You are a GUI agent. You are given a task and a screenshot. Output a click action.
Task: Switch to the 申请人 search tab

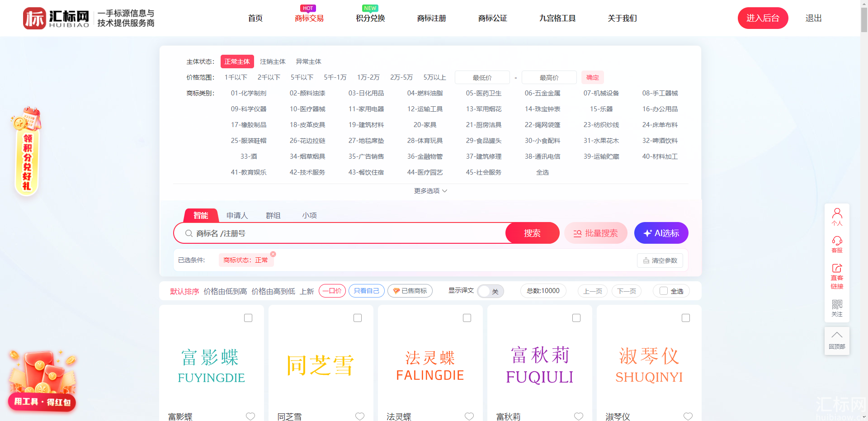click(237, 215)
